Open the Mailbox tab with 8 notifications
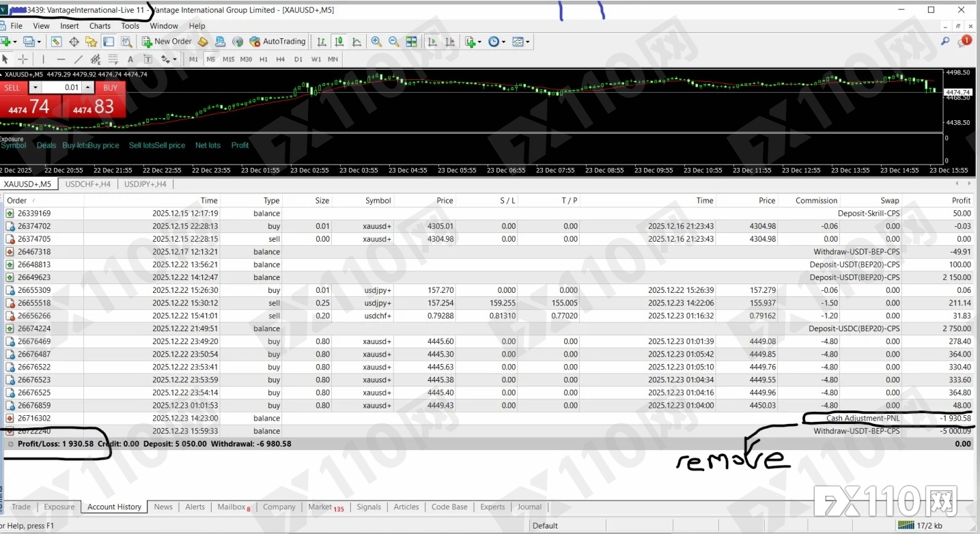This screenshot has width=980, height=534. 232,507
